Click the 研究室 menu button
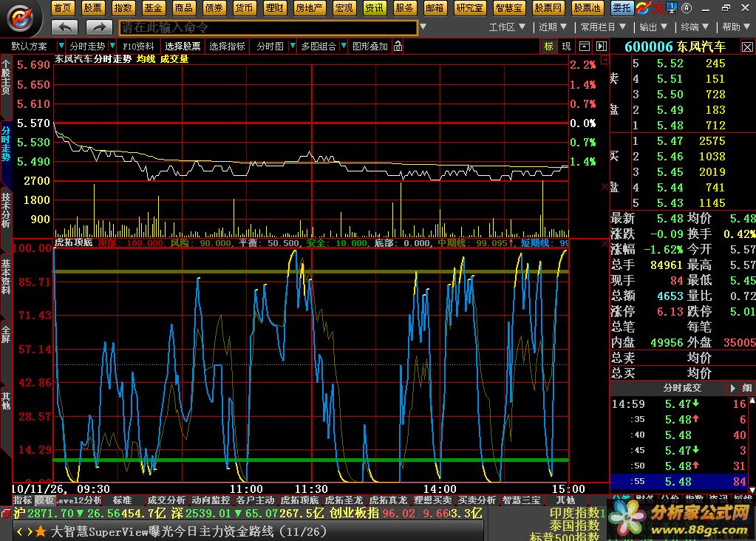The width and height of the screenshot is (756, 541). click(x=469, y=7)
